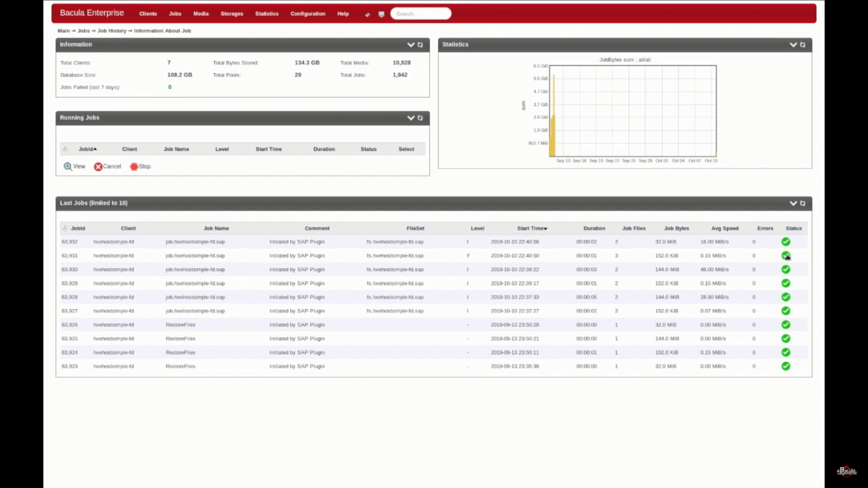Sort Running Jobs by Level column

[x=222, y=149]
